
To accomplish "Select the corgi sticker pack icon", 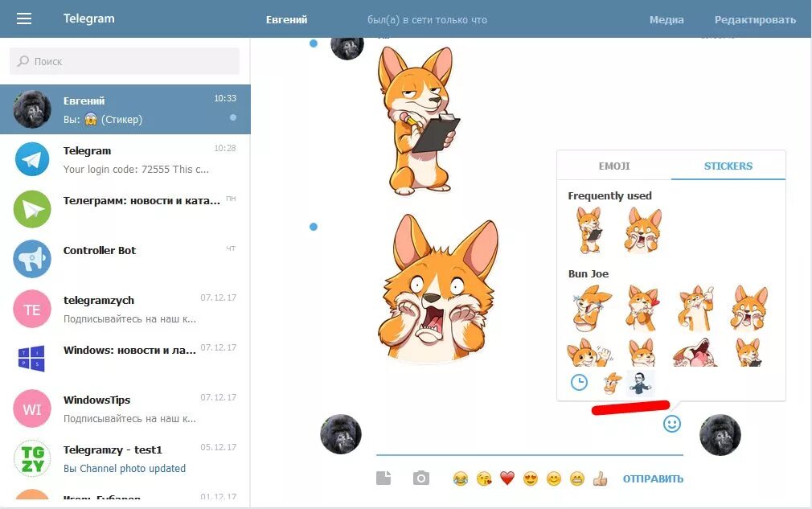I will pos(612,384).
